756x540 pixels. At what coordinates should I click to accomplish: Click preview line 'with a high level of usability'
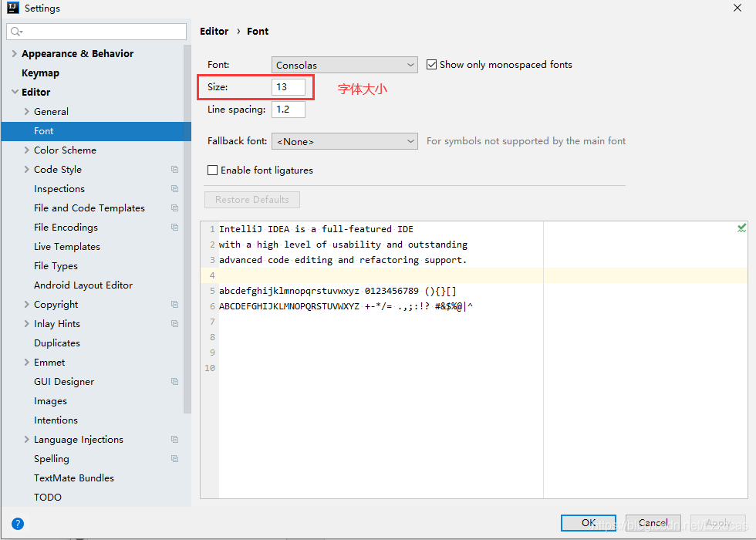[343, 245]
